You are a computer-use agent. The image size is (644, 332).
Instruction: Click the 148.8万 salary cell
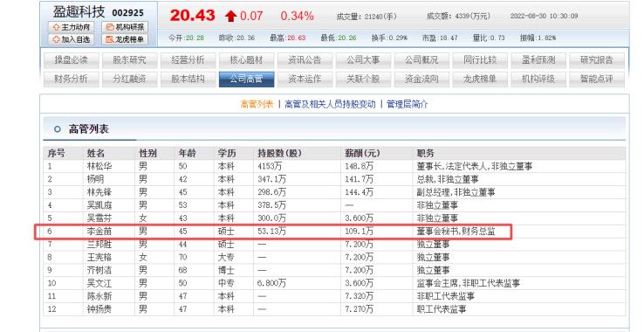pyautogui.click(x=359, y=166)
